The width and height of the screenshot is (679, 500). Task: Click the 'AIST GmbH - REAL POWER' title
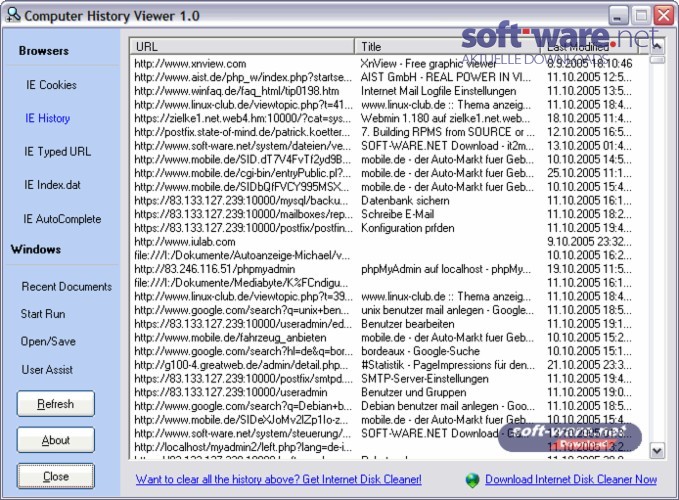point(446,77)
